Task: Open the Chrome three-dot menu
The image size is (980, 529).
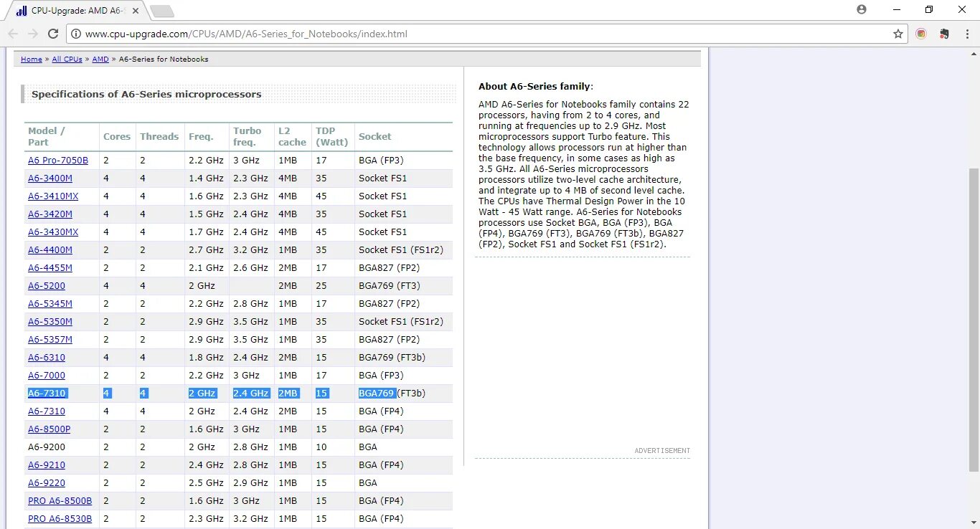Action: point(967,34)
